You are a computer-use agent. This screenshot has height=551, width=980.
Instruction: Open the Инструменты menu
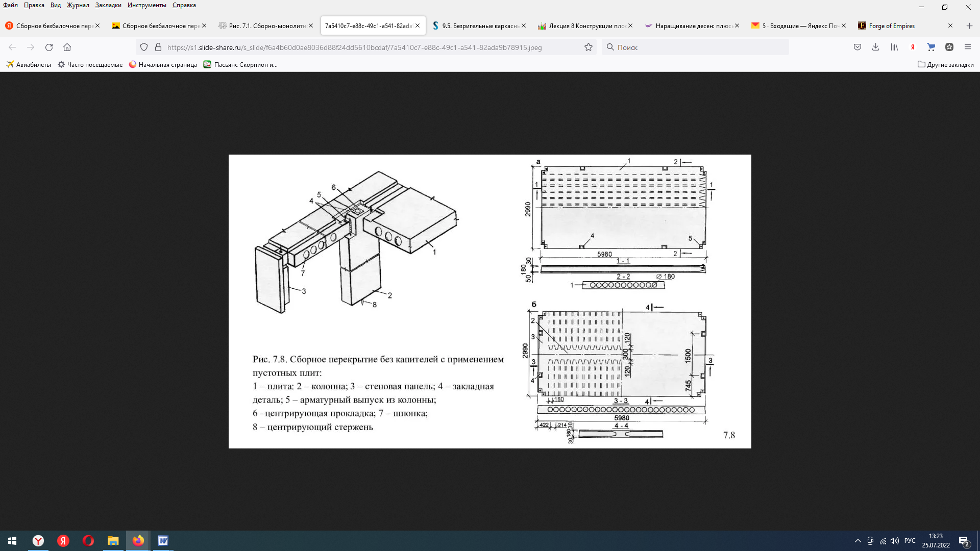[147, 5]
